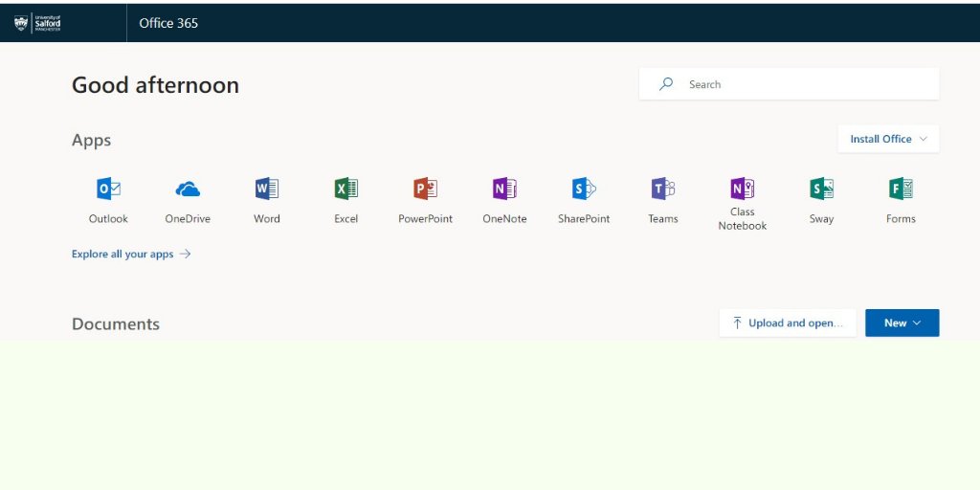980x490 pixels.
Task: Focus the Search input field
Action: pyautogui.click(x=789, y=84)
